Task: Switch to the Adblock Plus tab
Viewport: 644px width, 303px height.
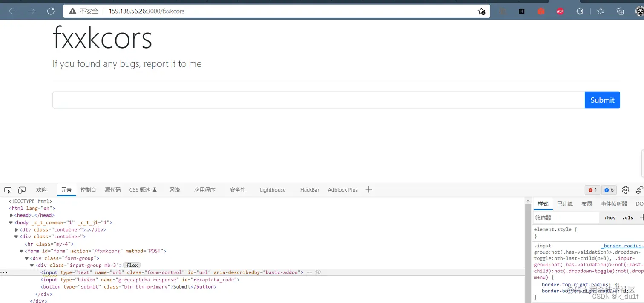Action: 343,190
